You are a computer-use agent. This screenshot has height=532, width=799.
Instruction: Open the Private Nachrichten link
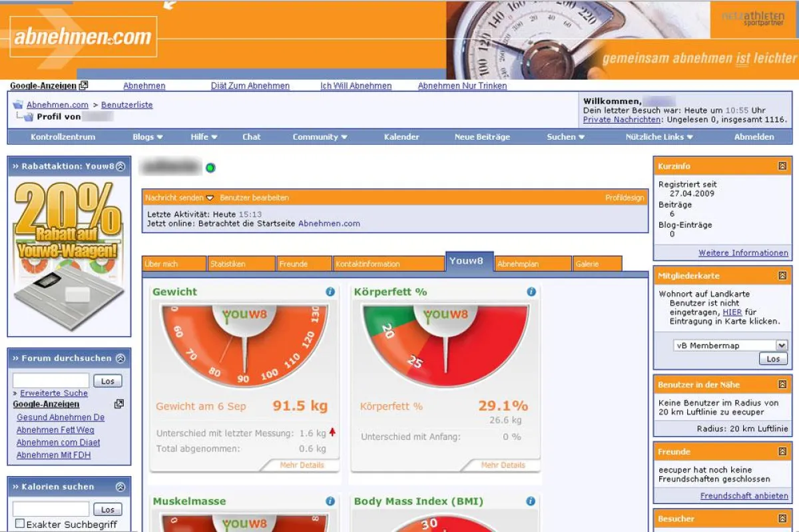coord(622,119)
